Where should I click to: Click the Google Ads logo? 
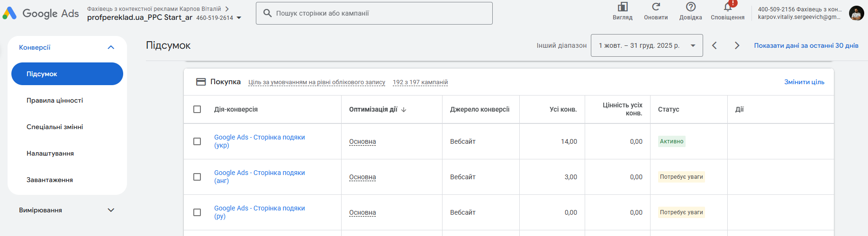41,13
